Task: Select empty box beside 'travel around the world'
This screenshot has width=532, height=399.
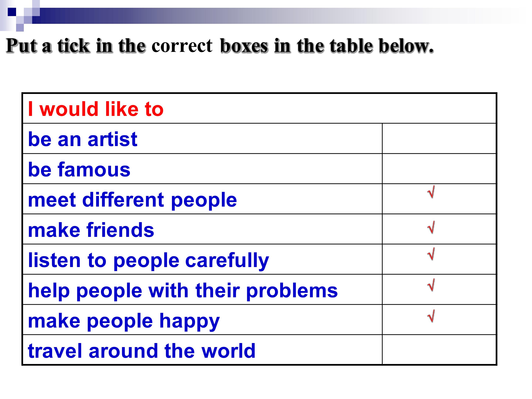Action: [x=439, y=349]
